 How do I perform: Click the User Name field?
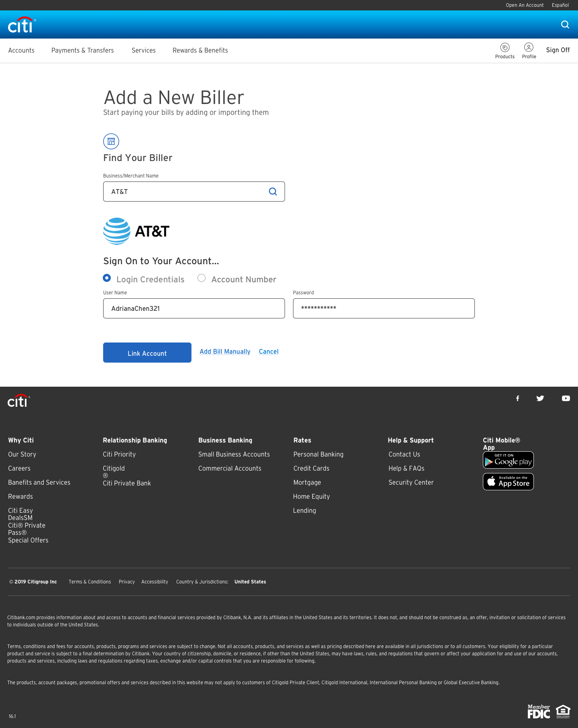click(194, 308)
